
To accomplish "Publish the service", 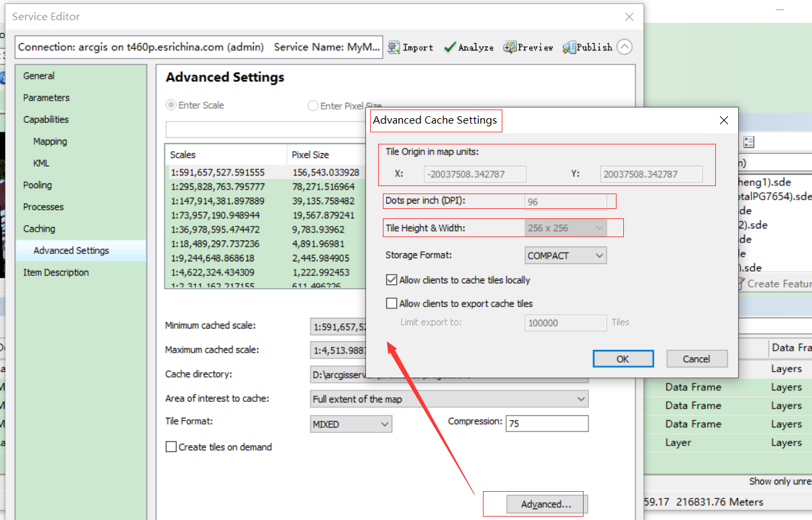I will tap(588, 47).
